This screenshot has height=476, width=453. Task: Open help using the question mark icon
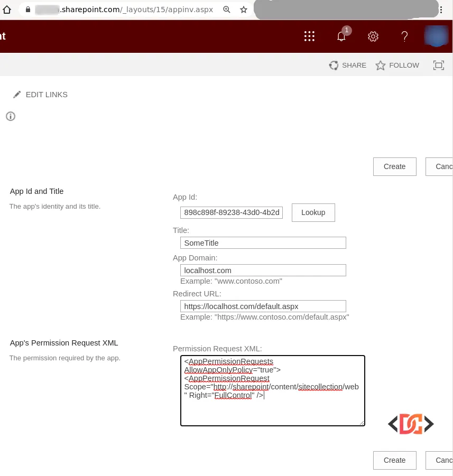pos(404,36)
